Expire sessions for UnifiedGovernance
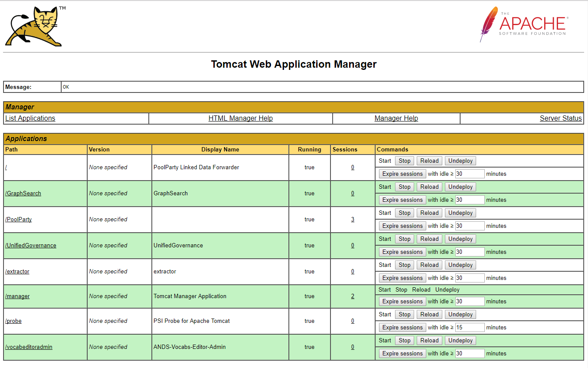 pyautogui.click(x=402, y=252)
